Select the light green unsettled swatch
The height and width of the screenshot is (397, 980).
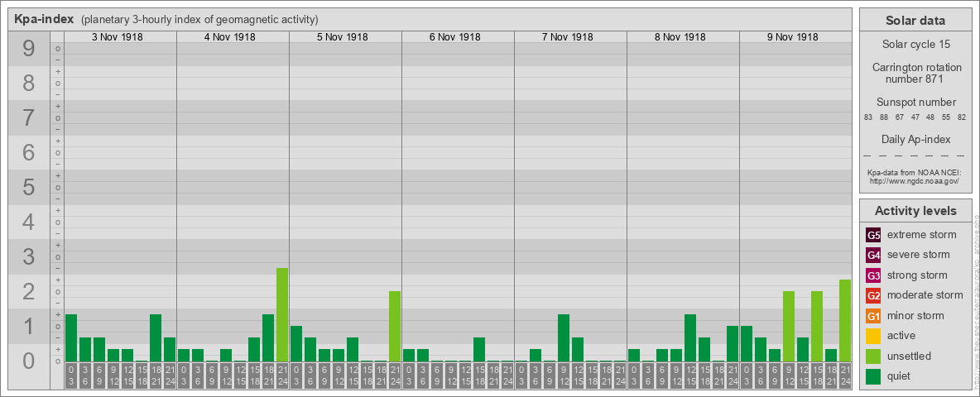873,356
